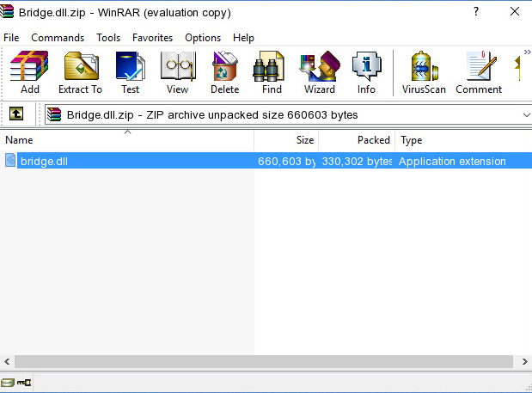Click the Extract To toolbar icon
This screenshot has height=393, width=532.
point(81,72)
